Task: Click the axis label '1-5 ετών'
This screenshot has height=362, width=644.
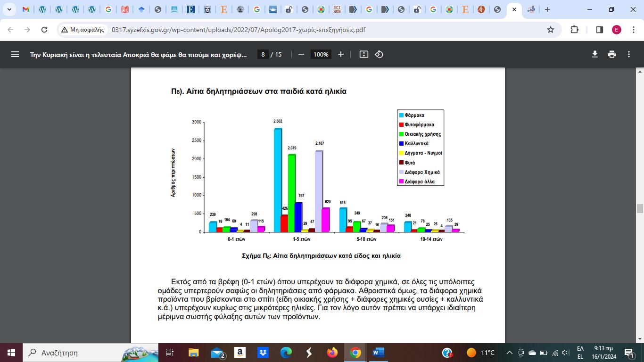Action: click(x=302, y=239)
